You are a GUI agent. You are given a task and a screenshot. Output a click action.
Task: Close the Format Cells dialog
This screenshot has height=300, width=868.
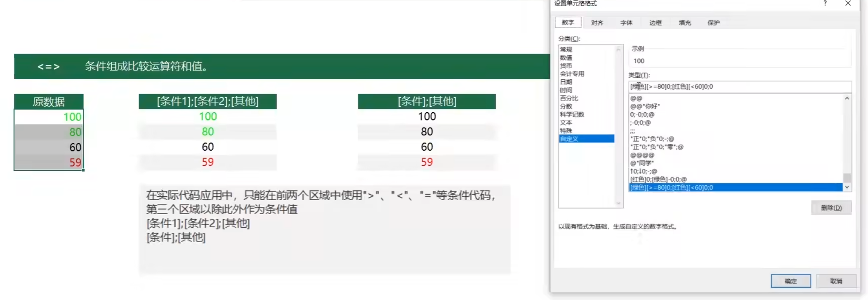(848, 3)
